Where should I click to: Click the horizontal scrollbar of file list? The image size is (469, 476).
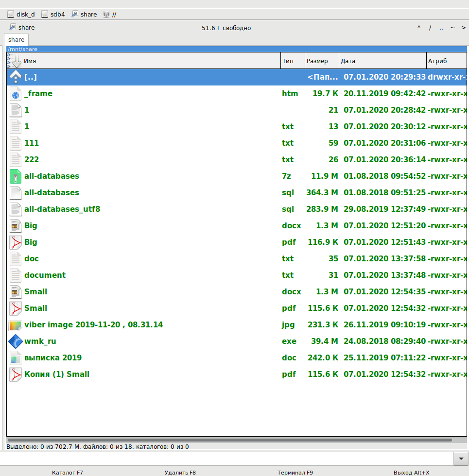(x=229, y=440)
